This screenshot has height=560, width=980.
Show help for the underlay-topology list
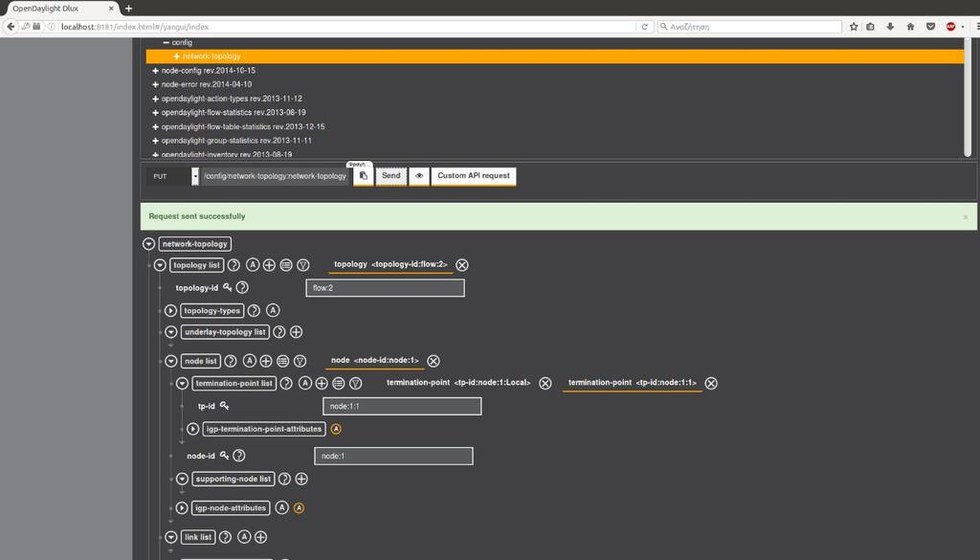[x=279, y=332]
